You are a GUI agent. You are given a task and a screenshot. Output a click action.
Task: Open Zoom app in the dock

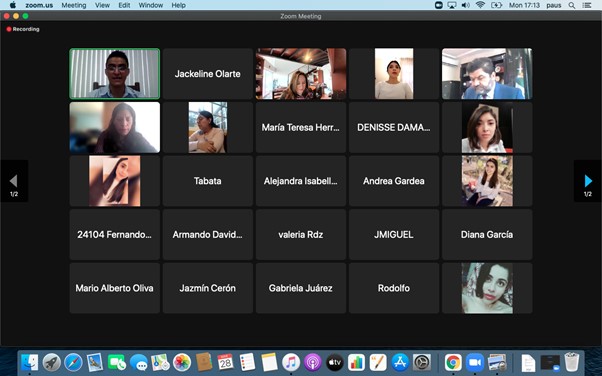[x=475, y=362]
